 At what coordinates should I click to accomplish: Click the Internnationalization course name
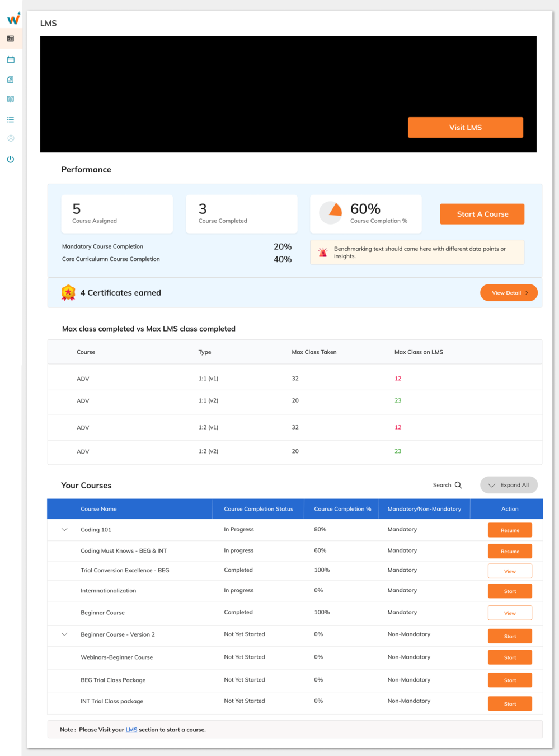108,591
